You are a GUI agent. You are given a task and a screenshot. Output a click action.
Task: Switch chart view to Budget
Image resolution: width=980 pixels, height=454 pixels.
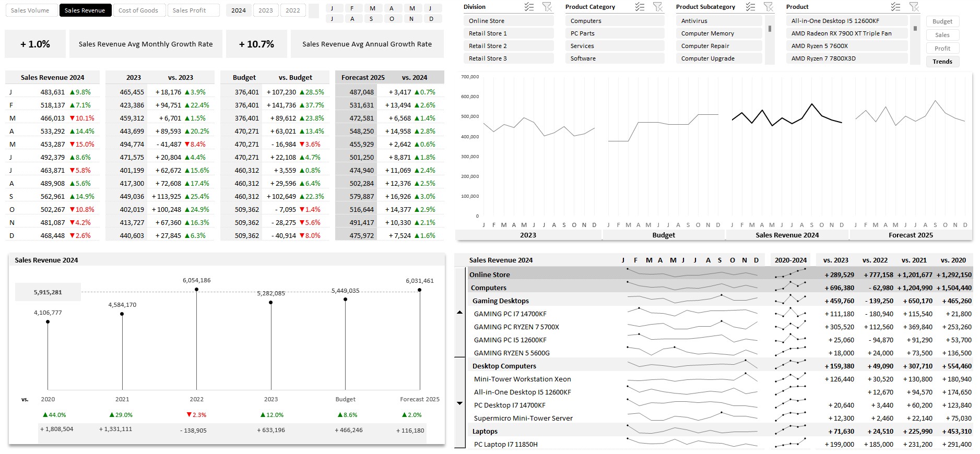tap(942, 21)
